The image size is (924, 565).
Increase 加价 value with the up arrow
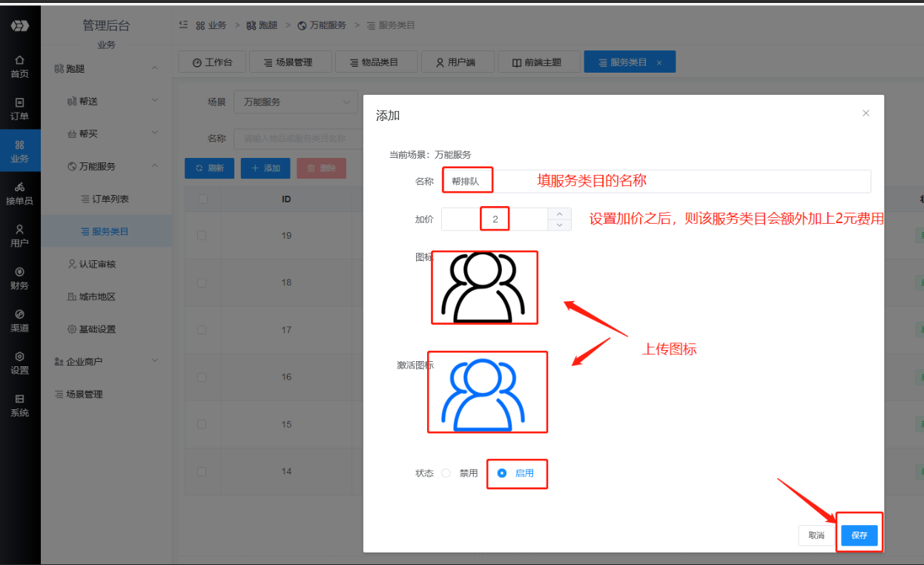[559, 214]
